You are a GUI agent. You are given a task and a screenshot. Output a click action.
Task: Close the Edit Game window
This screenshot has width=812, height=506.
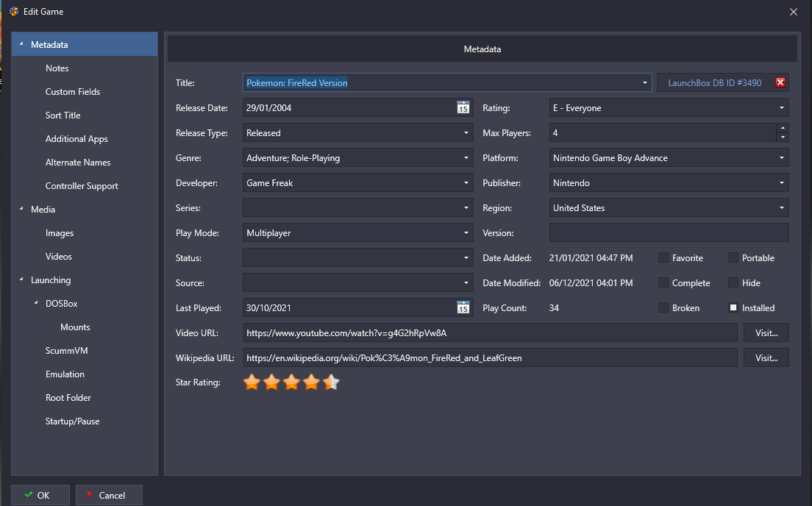point(794,11)
